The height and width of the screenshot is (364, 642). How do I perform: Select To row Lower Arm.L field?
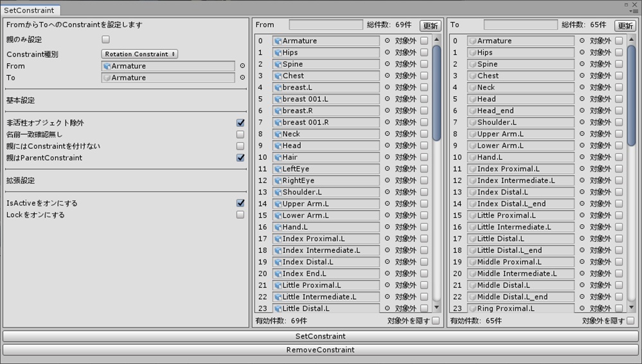521,145
